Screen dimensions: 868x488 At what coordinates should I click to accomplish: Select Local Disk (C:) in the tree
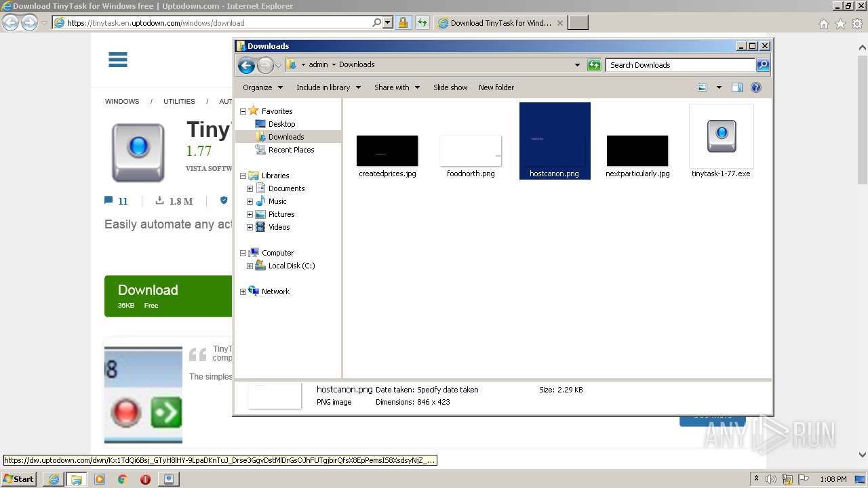tap(291, 266)
